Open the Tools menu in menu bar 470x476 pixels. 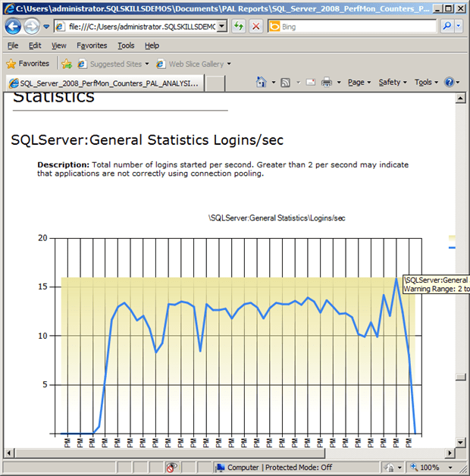126,45
